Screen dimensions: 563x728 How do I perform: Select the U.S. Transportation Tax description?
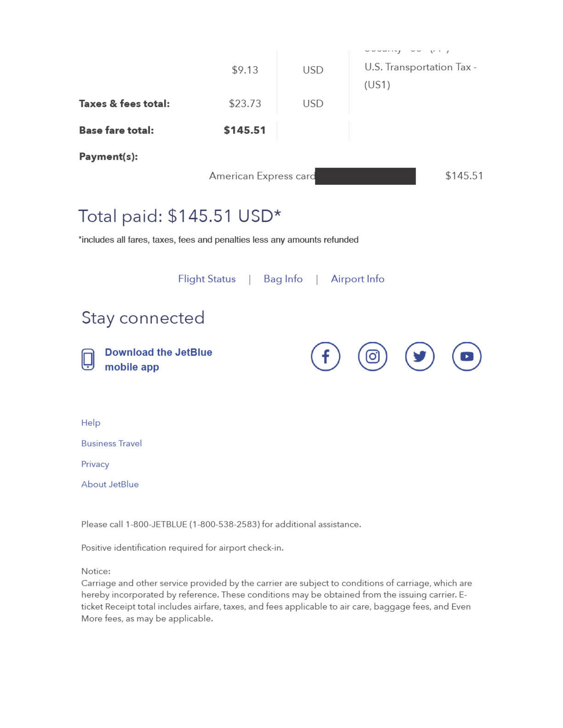[x=420, y=76]
